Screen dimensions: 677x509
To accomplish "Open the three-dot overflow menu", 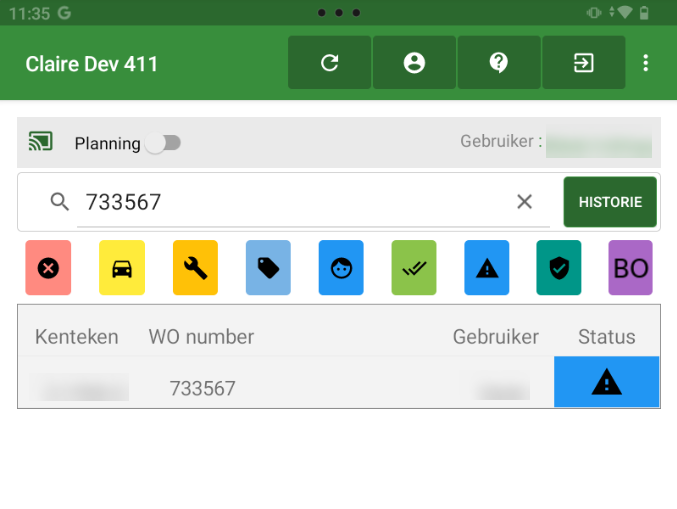I will [x=646, y=63].
